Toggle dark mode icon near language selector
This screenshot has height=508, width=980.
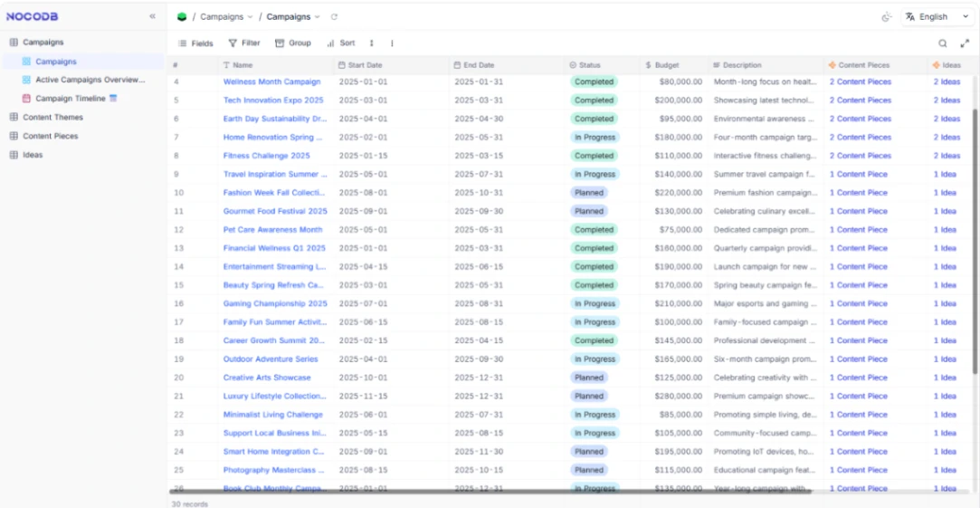click(885, 16)
